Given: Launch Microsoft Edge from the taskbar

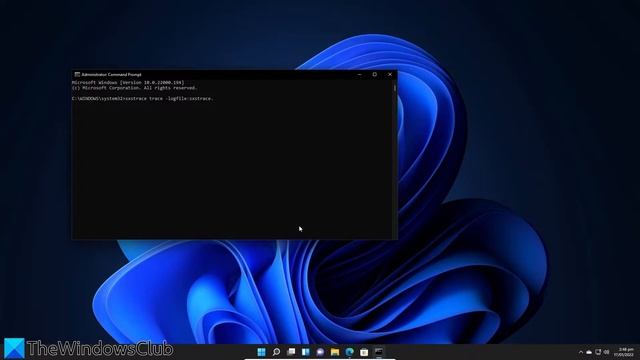Looking at the screenshot, I should 350,351.
